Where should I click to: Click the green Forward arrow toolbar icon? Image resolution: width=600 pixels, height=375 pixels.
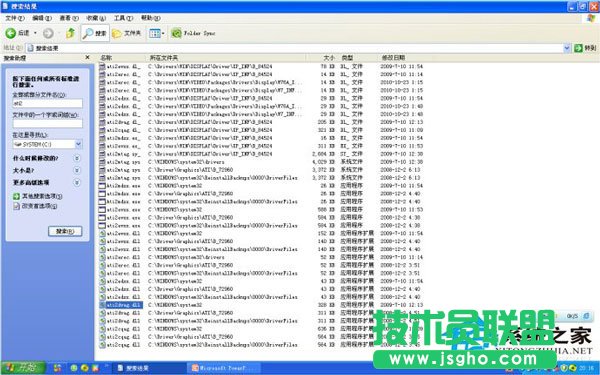point(48,33)
